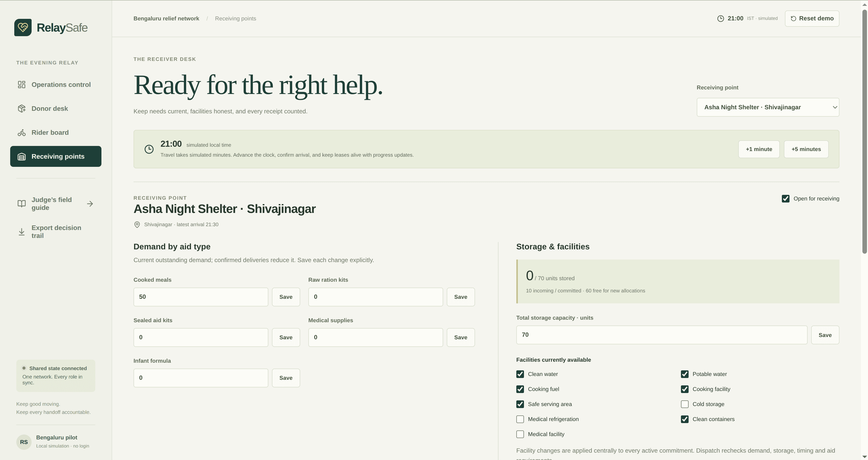Open the Export decision trail link
868x460 pixels.
56,232
